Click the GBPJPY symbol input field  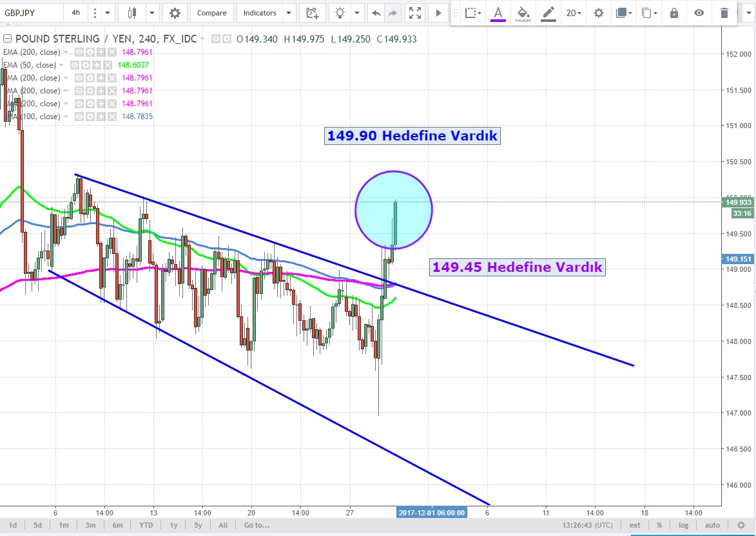pos(32,13)
